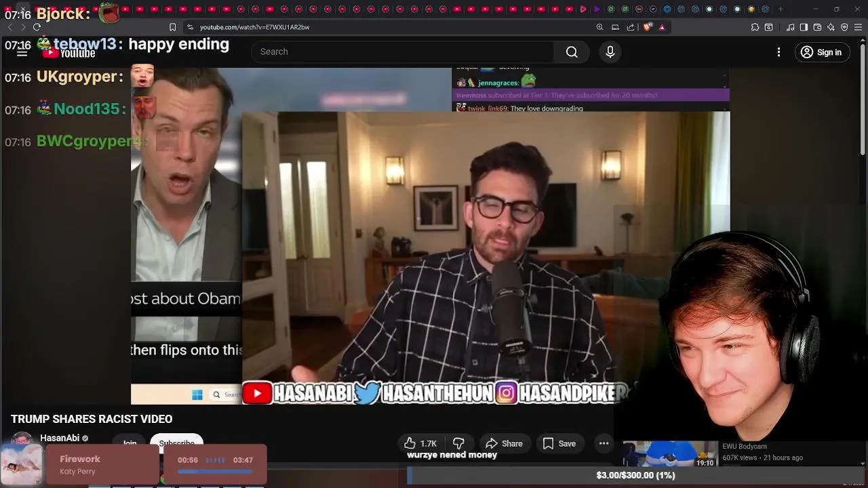This screenshot has height=488, width=868.
Task: Open Brave Shields lion icon
Action: [647, 27]
